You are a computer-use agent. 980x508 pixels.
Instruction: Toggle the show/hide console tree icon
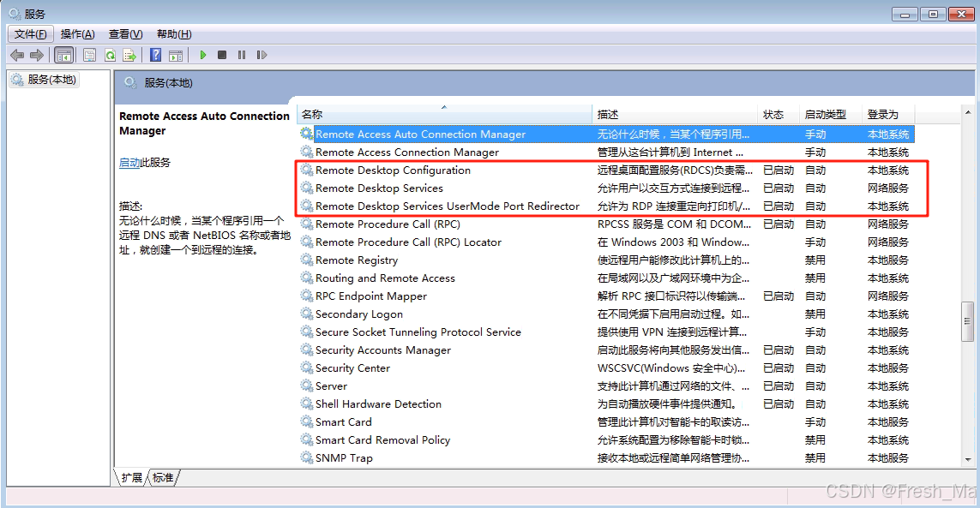(x=63, y=55)
